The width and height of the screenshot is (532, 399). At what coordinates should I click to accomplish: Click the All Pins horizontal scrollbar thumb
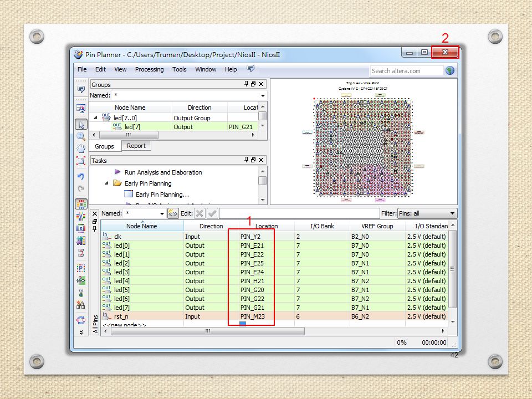[208, 331]
